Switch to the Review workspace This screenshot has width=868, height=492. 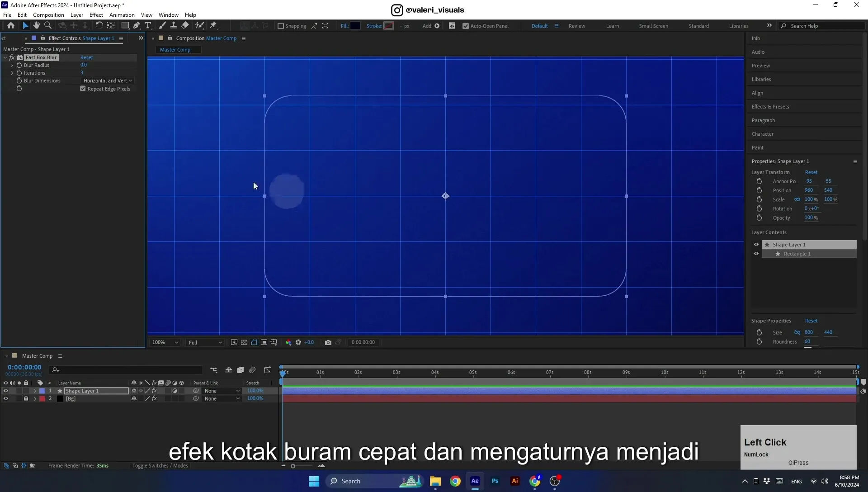[577, 26]
